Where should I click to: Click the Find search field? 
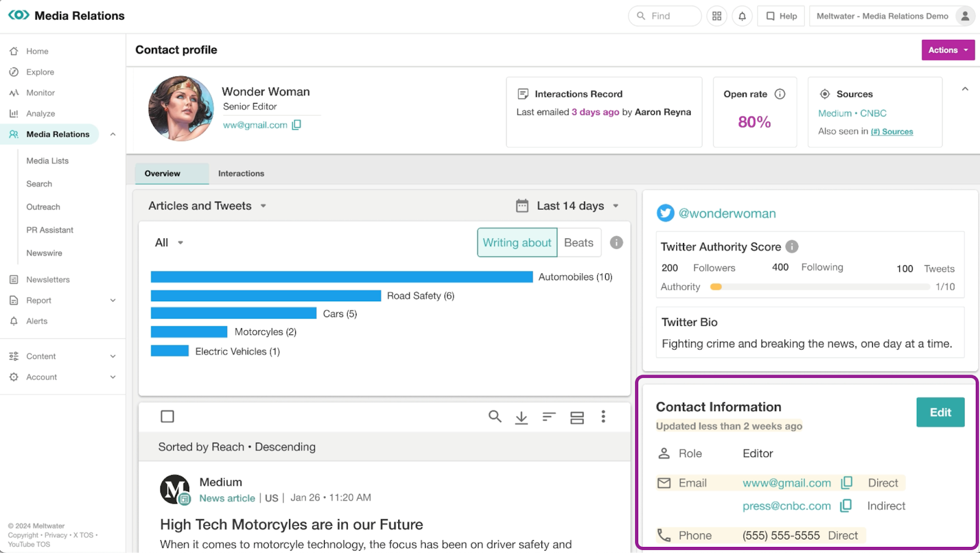(665, 16)
